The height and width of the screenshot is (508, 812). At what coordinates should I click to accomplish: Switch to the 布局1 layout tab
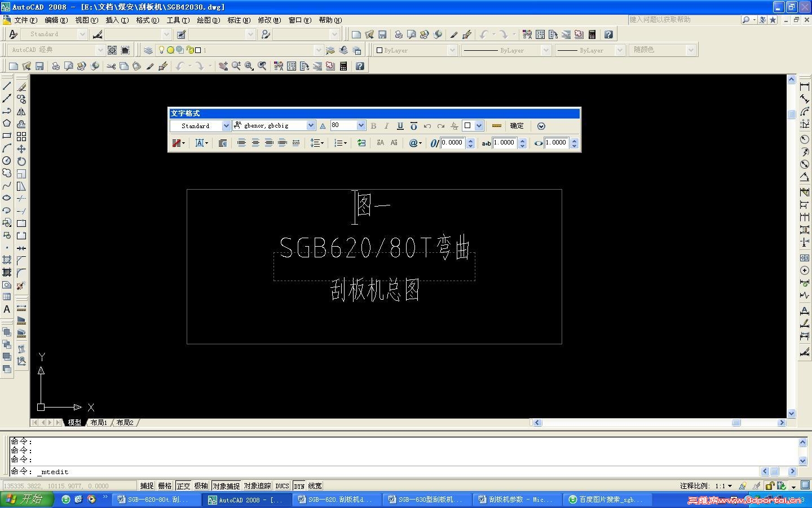(x=99, y=423)
